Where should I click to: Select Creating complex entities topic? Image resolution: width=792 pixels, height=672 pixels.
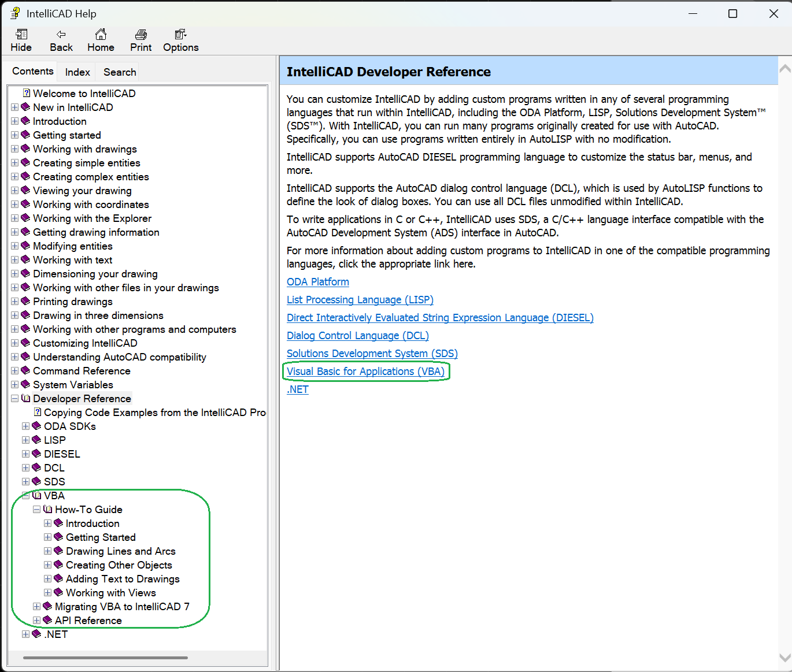coord(91,177)
